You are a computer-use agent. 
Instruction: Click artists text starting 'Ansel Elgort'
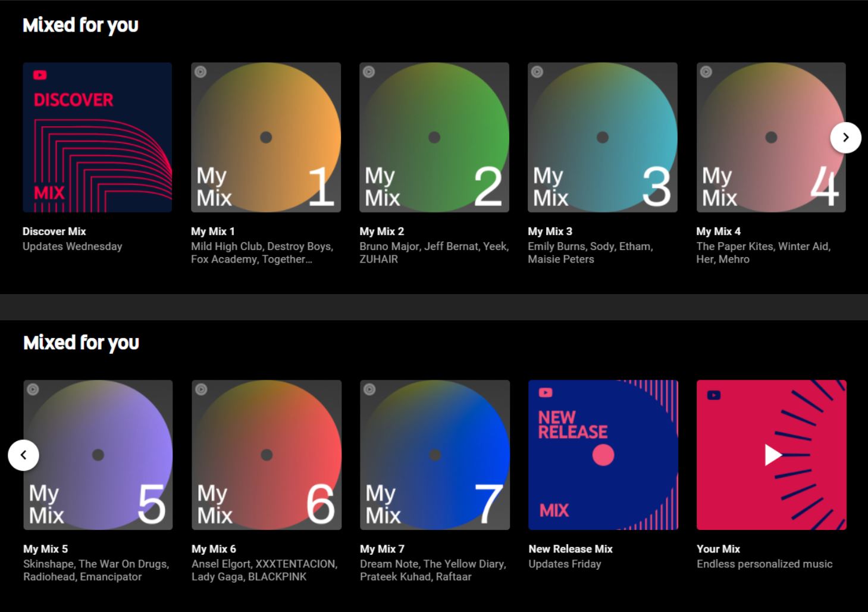[264, 570]
